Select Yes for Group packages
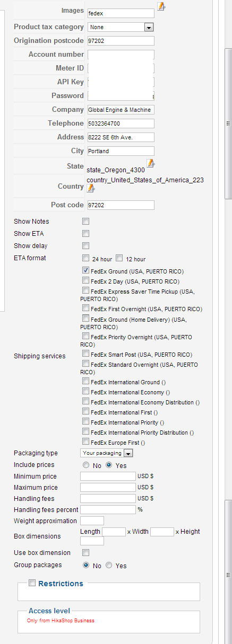Screen dimensions: 232x644 point(109,566)
